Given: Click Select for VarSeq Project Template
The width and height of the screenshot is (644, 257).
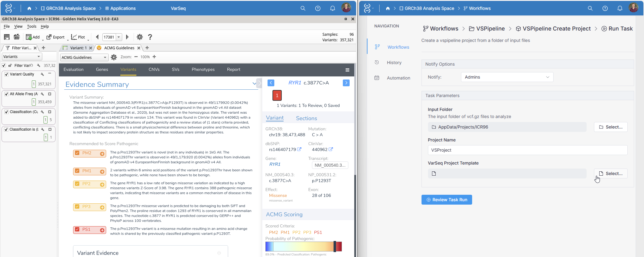Looking at the screenshot, I should point(611,173).
